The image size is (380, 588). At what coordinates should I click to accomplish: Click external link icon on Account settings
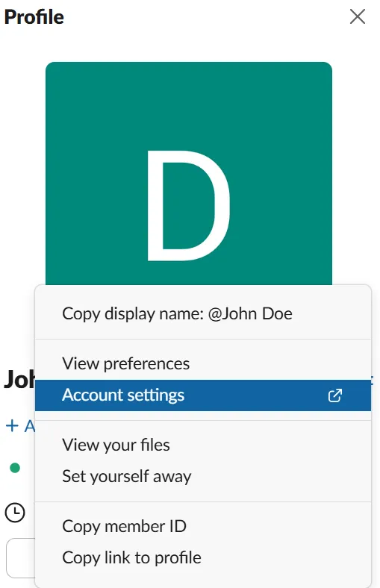[x=335, y=395]
